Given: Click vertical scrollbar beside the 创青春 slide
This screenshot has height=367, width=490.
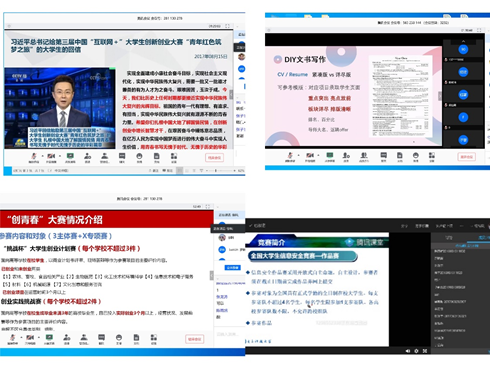Looking at the screenshot, I should coord(211,275).
